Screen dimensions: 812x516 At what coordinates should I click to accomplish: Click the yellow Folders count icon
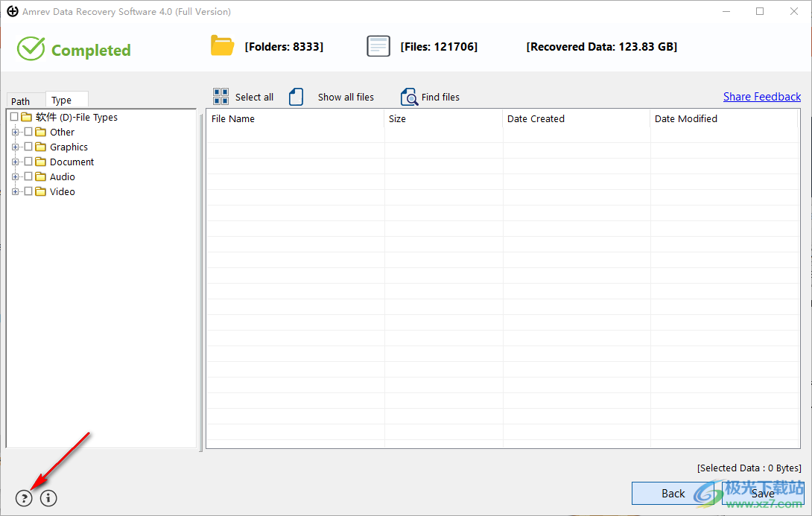(222, 46)
